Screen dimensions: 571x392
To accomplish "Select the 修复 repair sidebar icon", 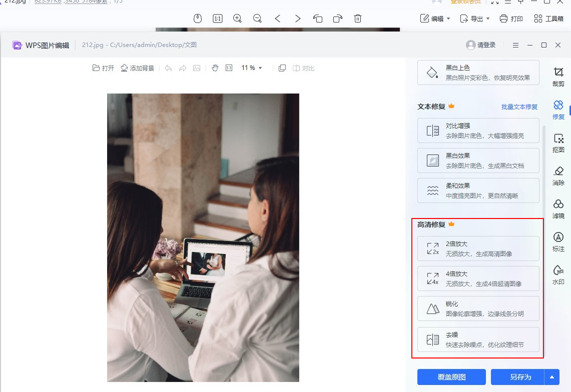I will coord(558,110).
